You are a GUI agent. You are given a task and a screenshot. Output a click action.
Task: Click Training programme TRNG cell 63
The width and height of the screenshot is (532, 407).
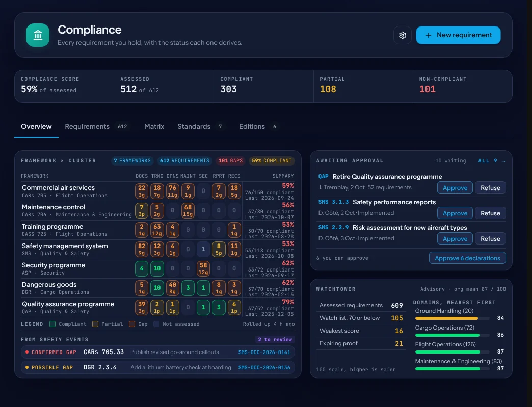pyautogui.click(x=157, y=230)
